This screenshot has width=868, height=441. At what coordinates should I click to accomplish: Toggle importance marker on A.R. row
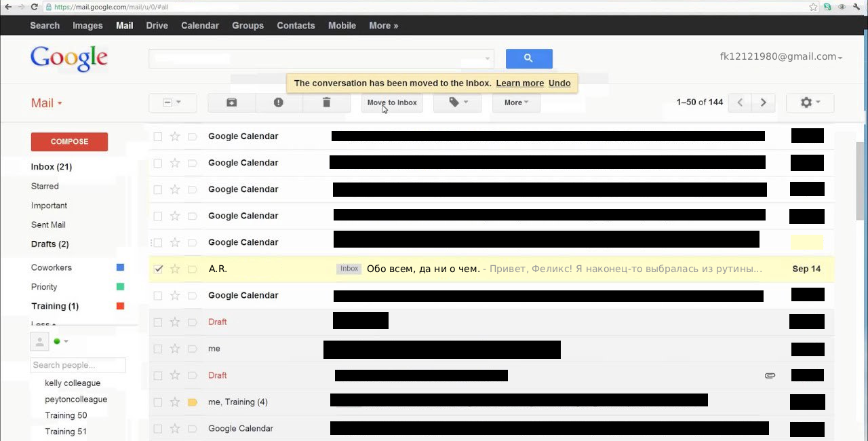192,269
